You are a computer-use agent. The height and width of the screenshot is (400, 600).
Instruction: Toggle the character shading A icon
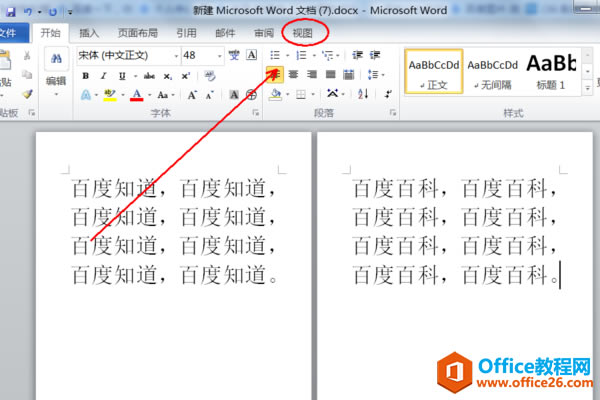[234, 95]
